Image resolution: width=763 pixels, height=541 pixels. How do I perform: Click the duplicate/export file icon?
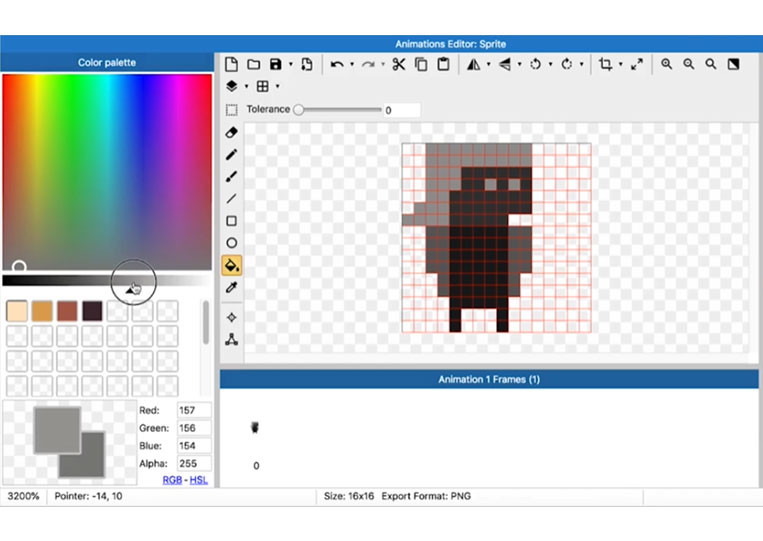pos(307,64)
